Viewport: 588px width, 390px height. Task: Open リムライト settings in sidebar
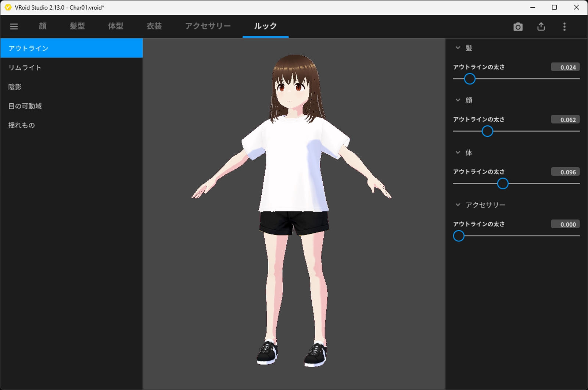[71, 68]
